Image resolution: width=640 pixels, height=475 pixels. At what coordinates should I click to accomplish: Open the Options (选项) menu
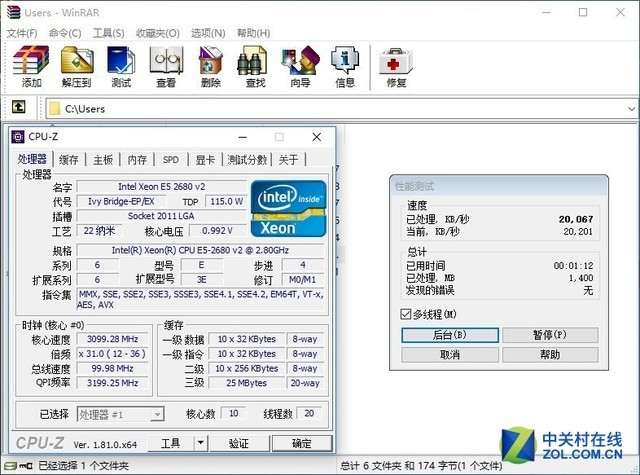(x=208, y=33)
